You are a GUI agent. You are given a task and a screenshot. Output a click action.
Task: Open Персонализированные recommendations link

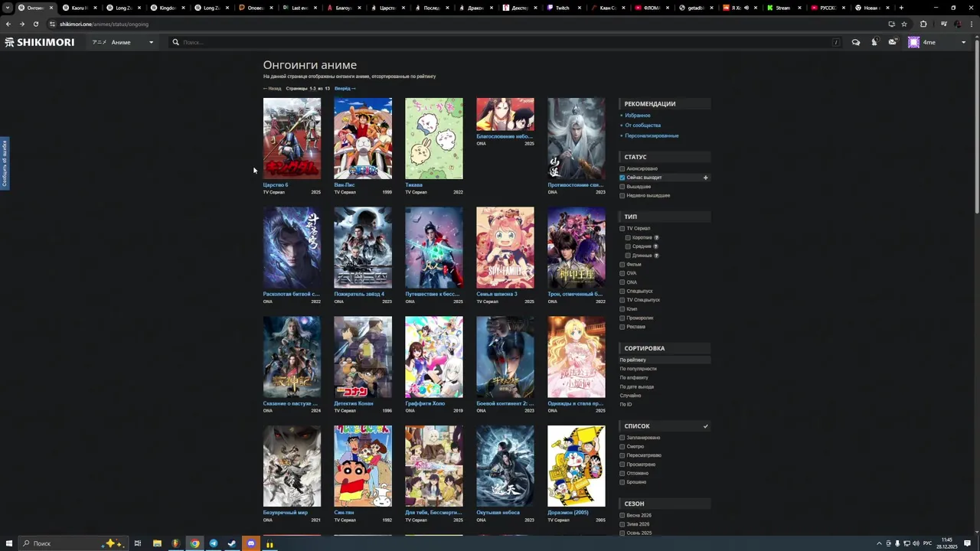click(x=652, y=135)
